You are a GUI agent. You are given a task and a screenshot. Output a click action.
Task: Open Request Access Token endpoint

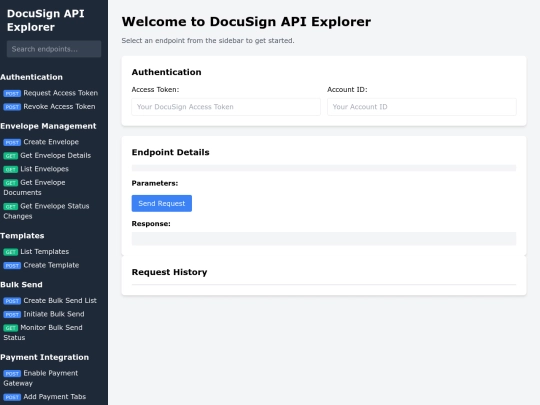point(51,93)
